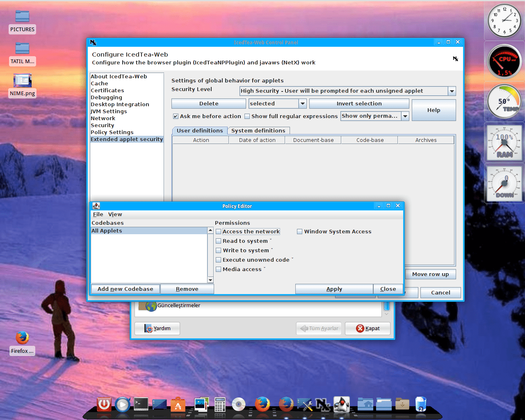The height and width of the screenshot is (420, 525).
Task: Open the software store orange bag icon
Action: (x=178, y=404)
